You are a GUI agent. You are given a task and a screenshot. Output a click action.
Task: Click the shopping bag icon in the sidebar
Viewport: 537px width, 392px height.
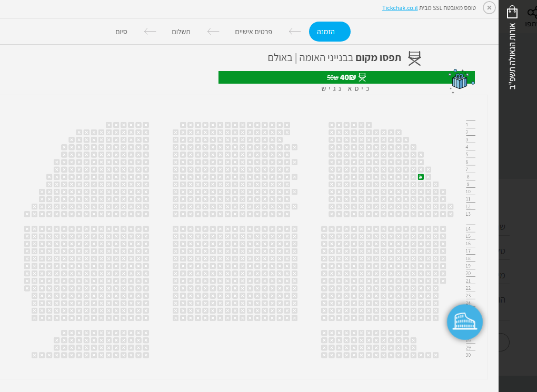[x=512, y=12]
